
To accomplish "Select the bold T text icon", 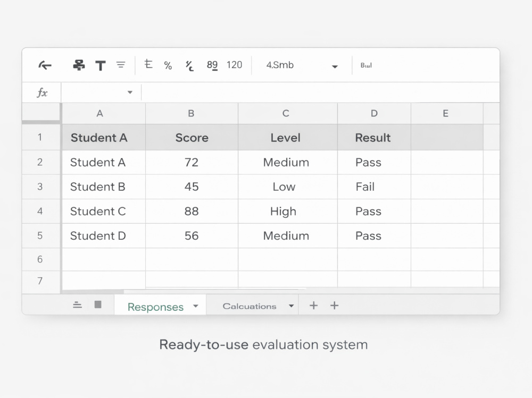I will tap(101, 65).
